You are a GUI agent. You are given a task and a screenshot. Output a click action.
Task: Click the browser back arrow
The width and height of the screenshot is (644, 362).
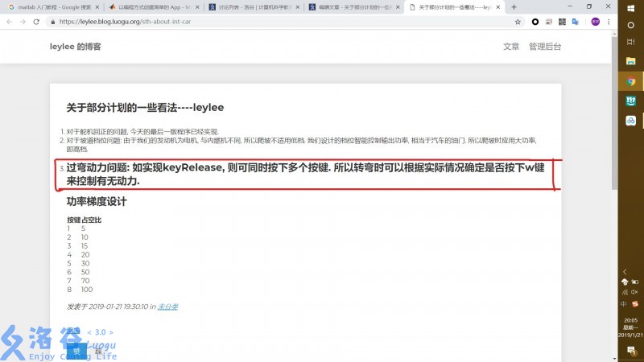(x=9, y=22)
